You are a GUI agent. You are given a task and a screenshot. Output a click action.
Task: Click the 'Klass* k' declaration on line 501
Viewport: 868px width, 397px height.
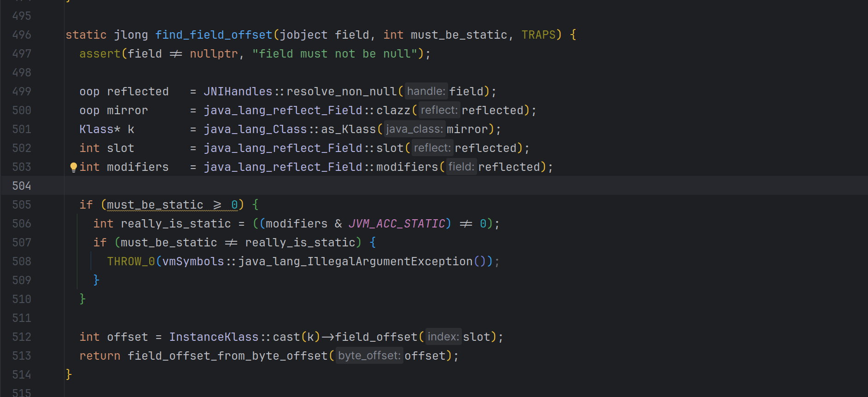click(107, 129)
